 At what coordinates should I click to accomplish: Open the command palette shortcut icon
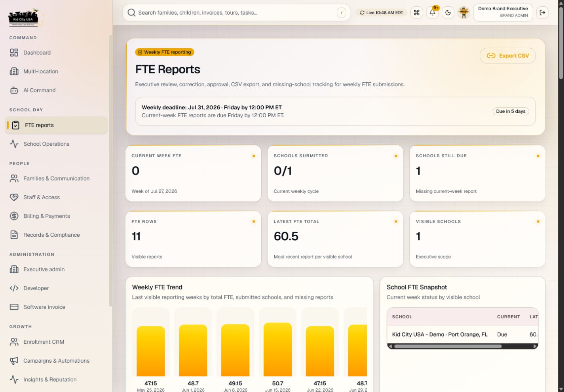click(417, 13)
